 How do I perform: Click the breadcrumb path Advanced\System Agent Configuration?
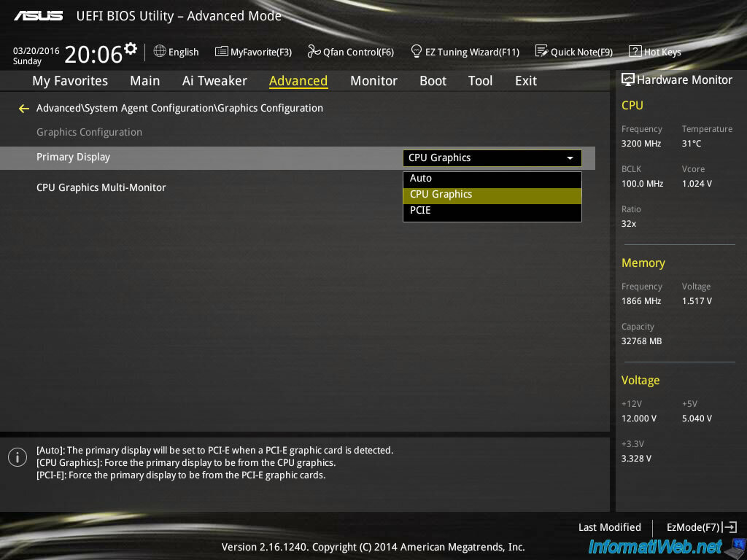pos(125,109)
